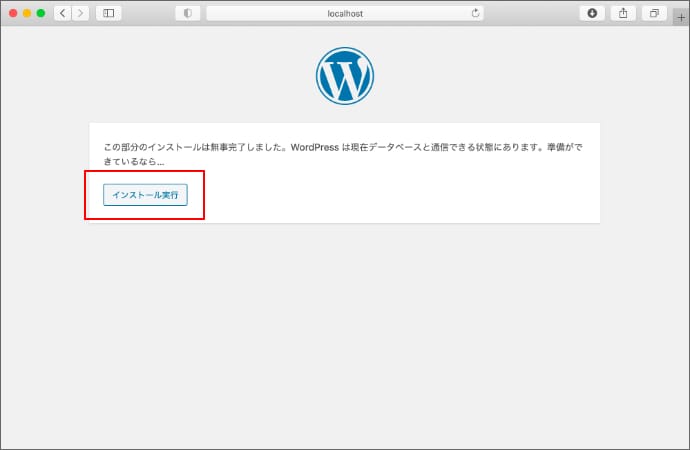
Task: Toggle the Safari sidebar
Action: point(108,13)
